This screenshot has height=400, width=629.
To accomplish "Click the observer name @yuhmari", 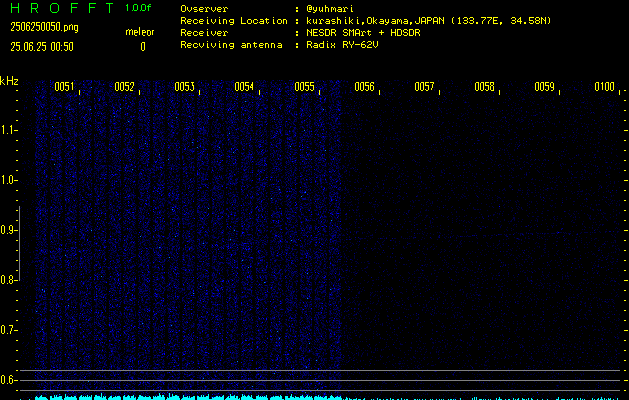I will pos(330,9).
